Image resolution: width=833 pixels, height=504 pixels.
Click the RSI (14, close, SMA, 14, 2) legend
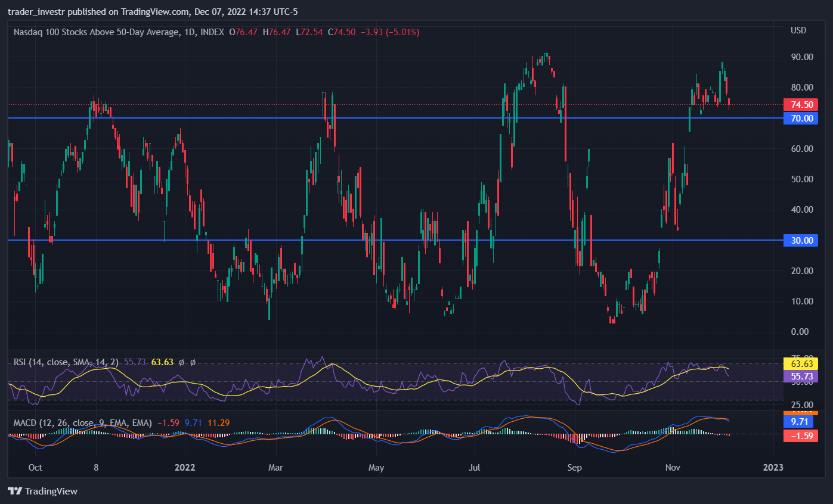(66, 362)
